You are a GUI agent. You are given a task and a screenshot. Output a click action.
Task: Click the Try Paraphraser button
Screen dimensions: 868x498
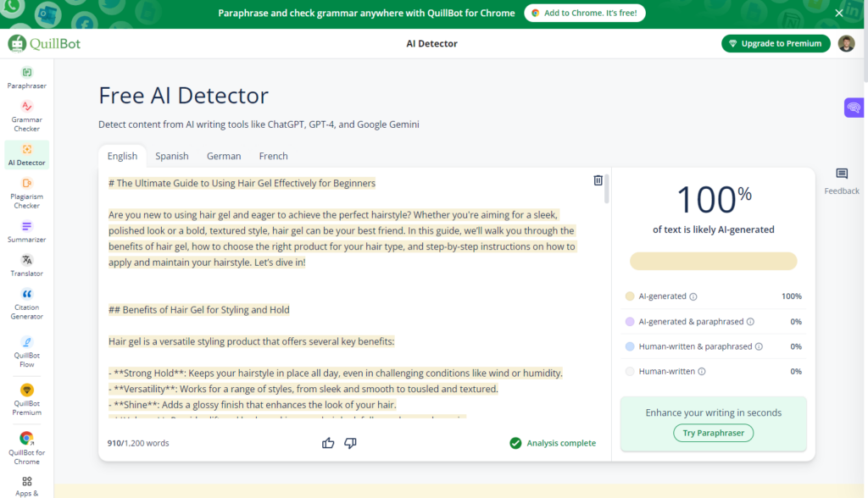click(713, 433)
